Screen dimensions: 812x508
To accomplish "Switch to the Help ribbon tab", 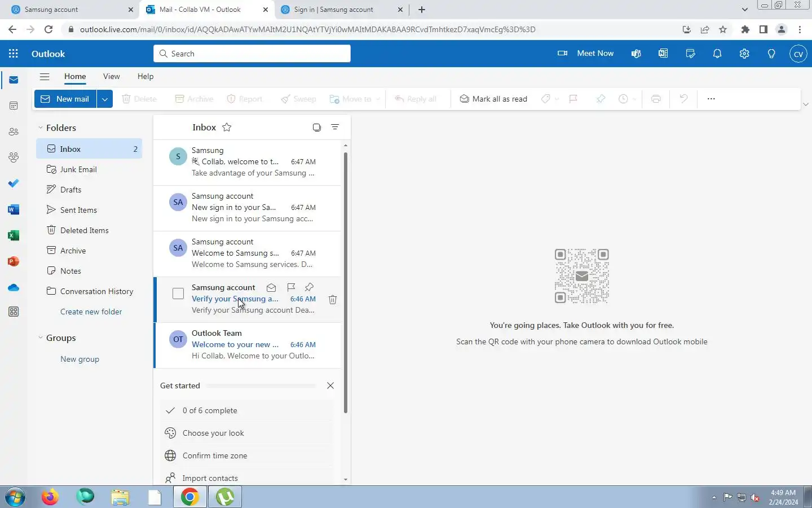I will 145,76.
